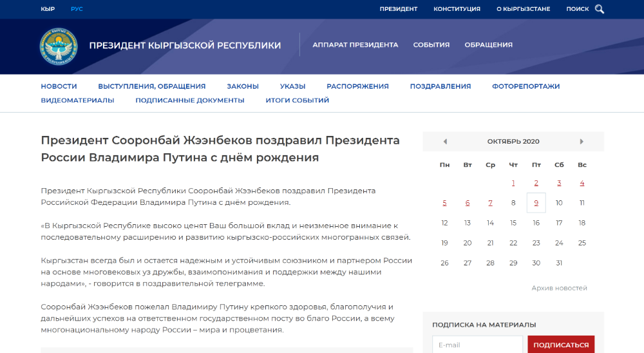Viewport: 644px width, 353px height.
Task: Click ПРЕЗИДЕНТ КЫРГЫЗСКОЙ РЕСПУБЛИКИ site title
Action: [185, 45]
